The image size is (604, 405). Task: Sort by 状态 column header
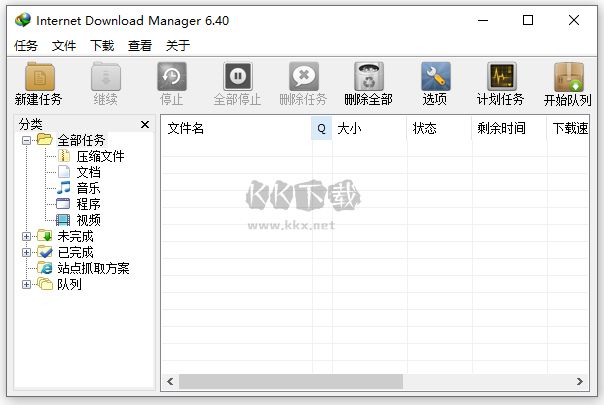pos(439,128)
